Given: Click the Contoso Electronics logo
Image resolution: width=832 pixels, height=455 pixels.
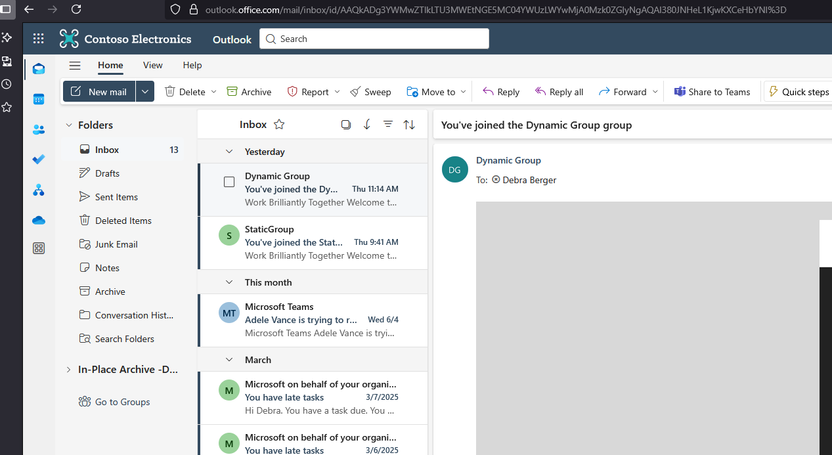Looking at the screenshot, I should pyautogui.click(x=69, y=39).
